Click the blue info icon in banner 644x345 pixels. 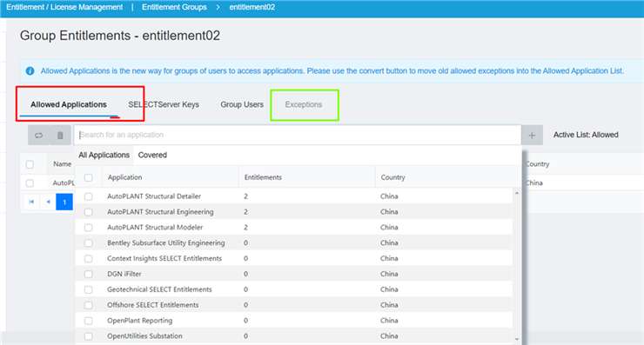(x=30, y=71)
